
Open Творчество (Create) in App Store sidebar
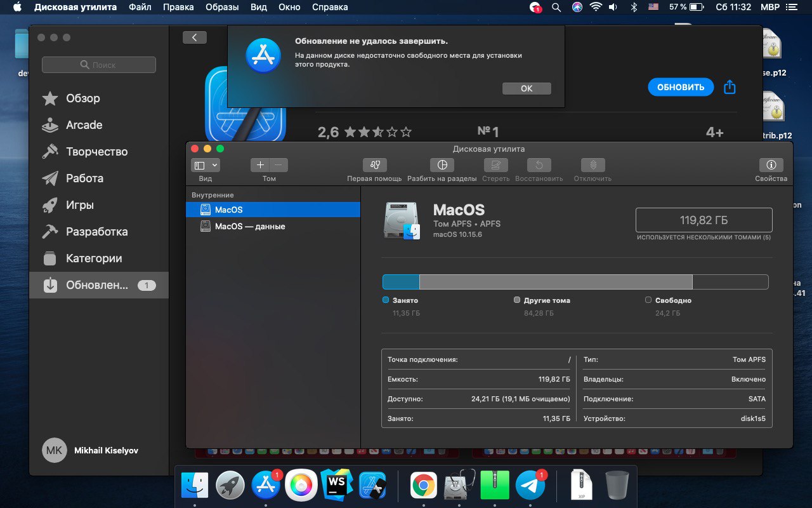99,152
